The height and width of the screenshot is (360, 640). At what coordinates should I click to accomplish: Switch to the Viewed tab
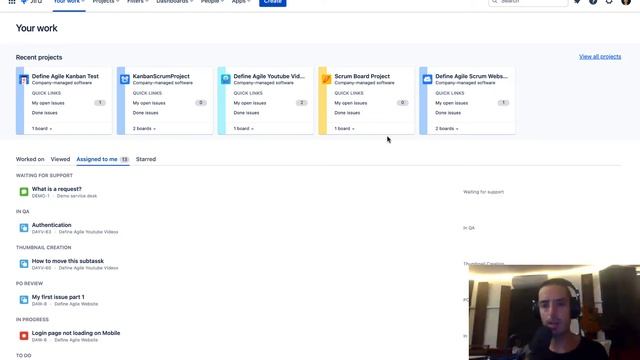click(60, 159)
